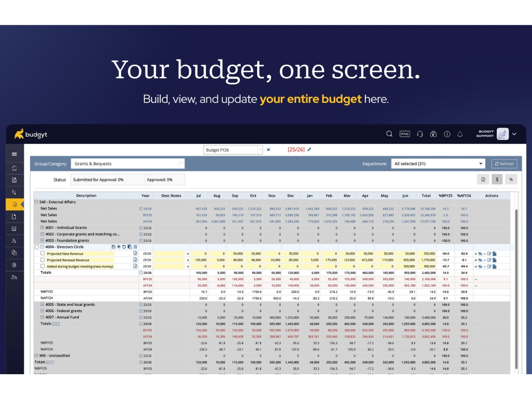Click the Refresh button

[504, 164]
